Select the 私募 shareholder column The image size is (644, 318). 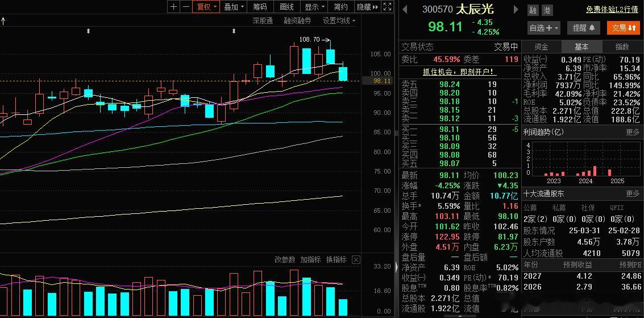pos(559,208)
